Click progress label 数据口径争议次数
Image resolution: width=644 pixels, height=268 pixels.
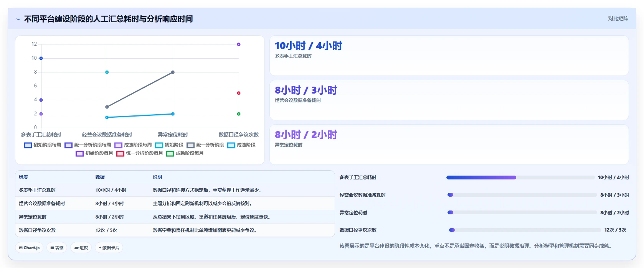click(358, 230)
